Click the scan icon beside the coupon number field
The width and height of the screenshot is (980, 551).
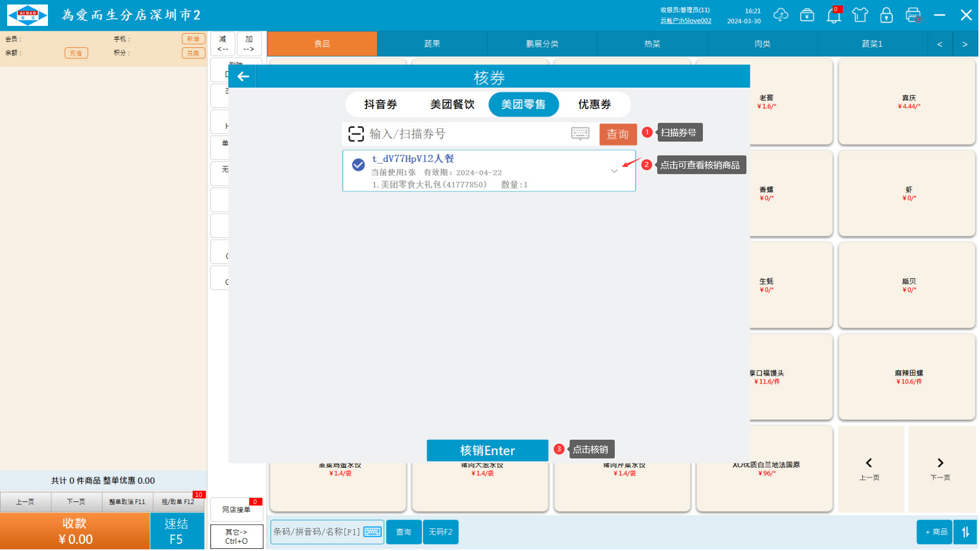coord(356,134)
